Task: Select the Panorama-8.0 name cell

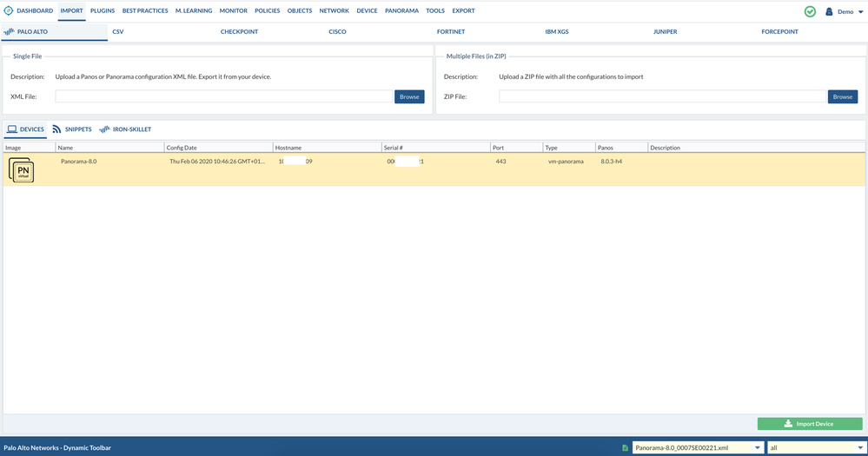Action: point(78,162)
